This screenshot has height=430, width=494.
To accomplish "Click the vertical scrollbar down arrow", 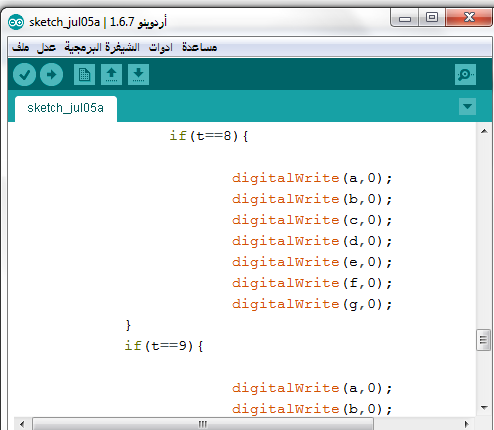I will tap(484, 407).
